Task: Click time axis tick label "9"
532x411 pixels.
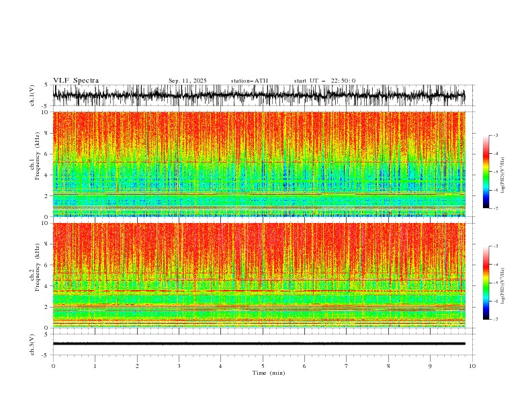Action: (x=430, y=366)
